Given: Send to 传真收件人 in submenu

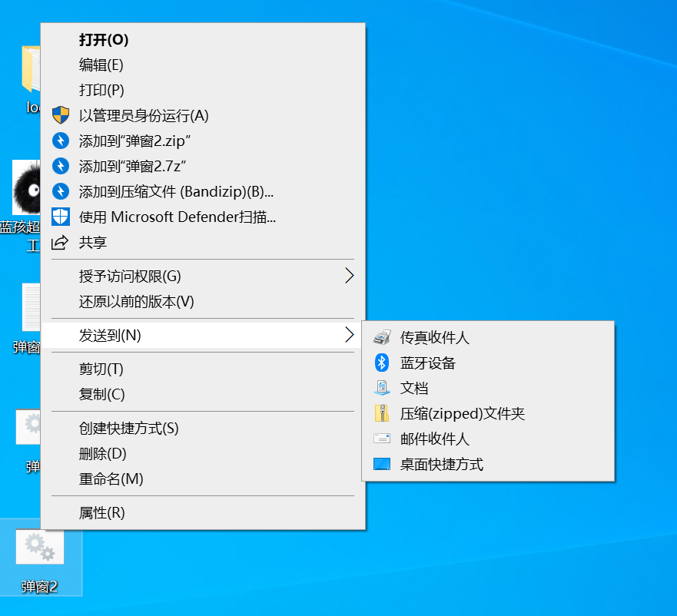Looking at the screenshot, I should coord(488,337).
